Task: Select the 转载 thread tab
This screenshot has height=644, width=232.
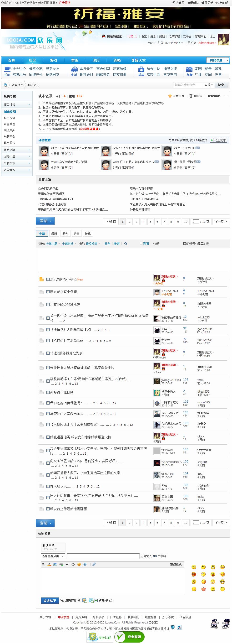Action: (88, 234)
